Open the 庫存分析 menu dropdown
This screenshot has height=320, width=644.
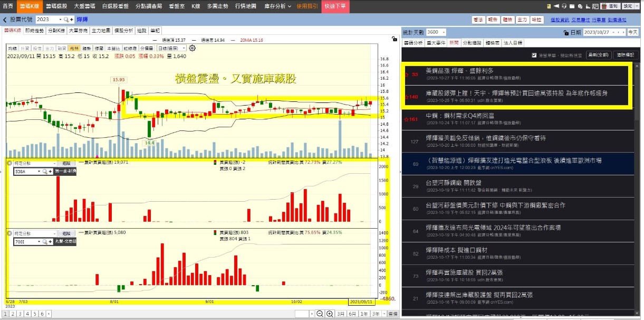[x=276, y=6]
